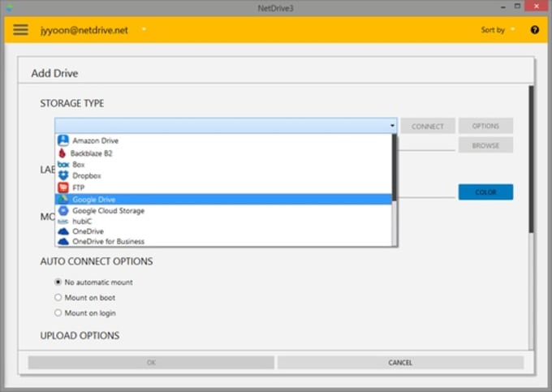The width and height of the screenshot is (552, 392).
Task: Click the Google Drive triangle icon
Action: click(63, 199)
